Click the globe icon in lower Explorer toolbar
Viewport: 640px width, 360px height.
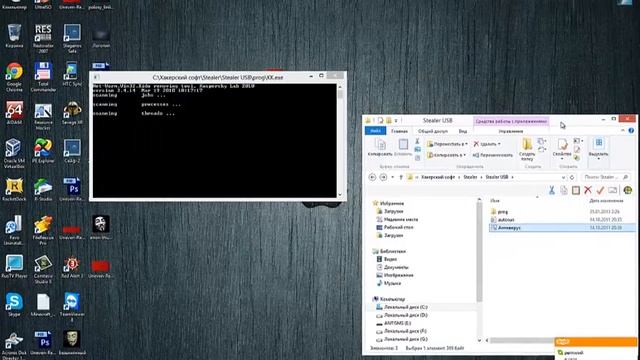pyautogui.click(x=628, y=190)
